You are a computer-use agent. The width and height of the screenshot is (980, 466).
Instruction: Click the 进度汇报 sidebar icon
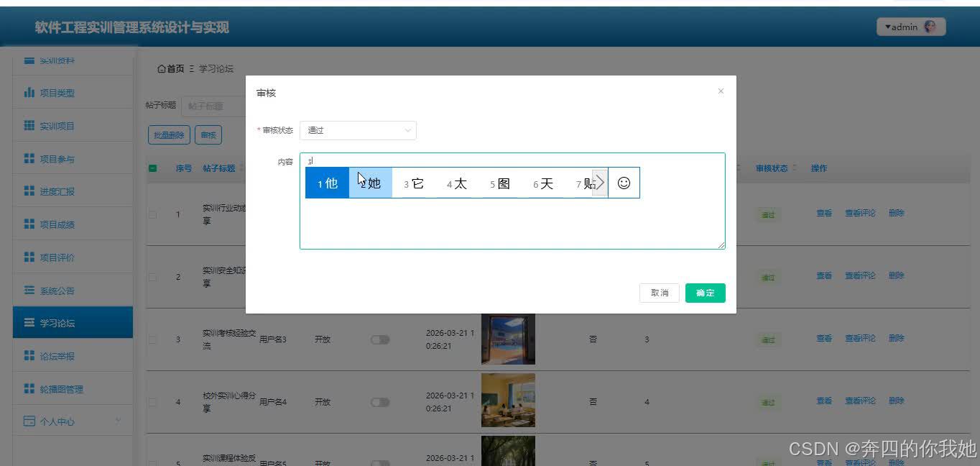tap(29, 191)
